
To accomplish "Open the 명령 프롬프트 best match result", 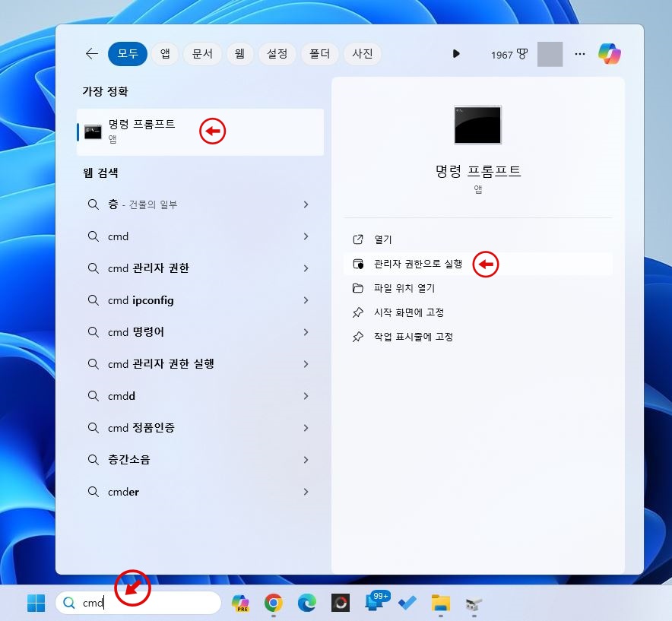I will (x=200, y=132).
